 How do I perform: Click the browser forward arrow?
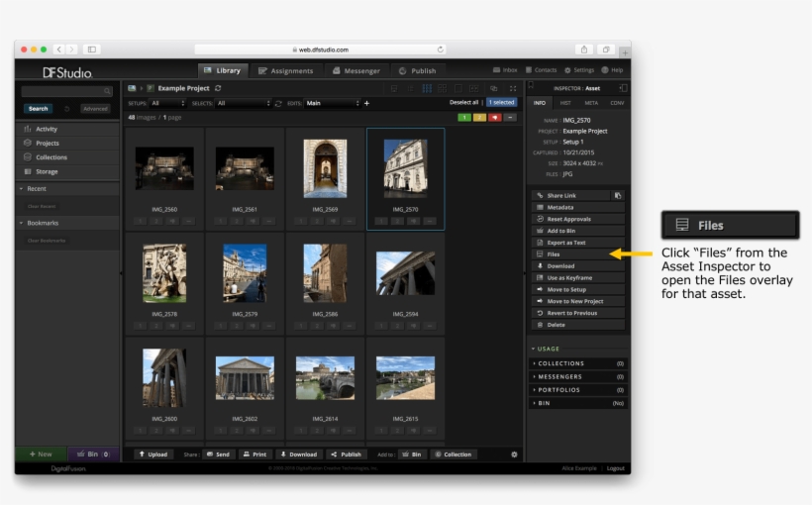71,50
